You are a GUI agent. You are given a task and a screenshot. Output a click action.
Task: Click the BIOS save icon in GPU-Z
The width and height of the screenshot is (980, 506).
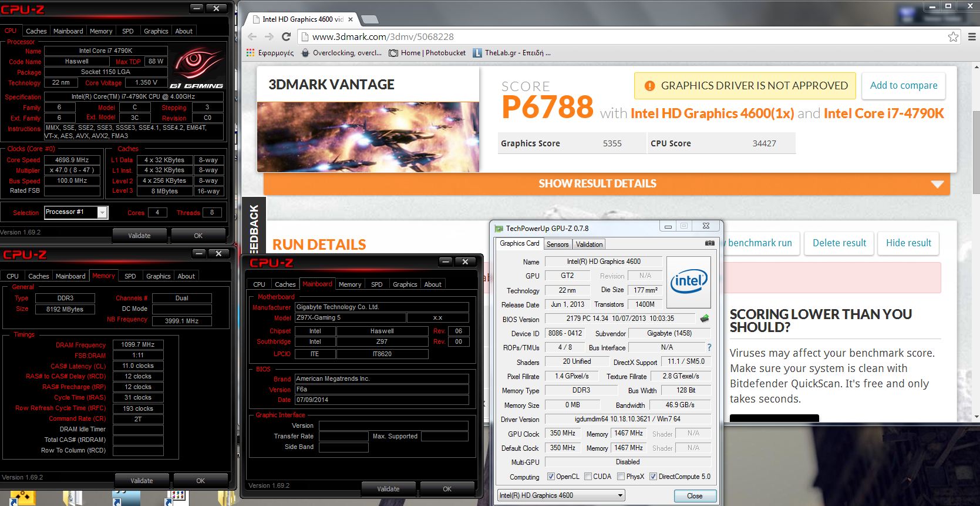[705, 319]
